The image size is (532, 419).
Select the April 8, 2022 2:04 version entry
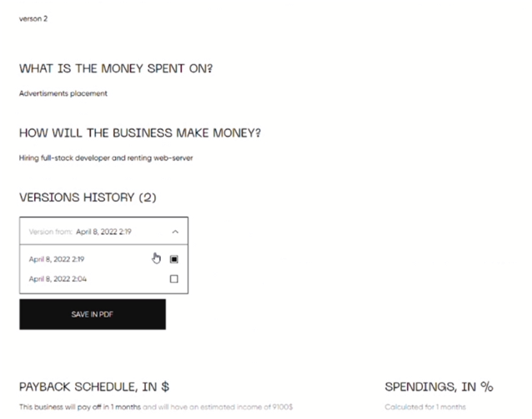[55, 279]
